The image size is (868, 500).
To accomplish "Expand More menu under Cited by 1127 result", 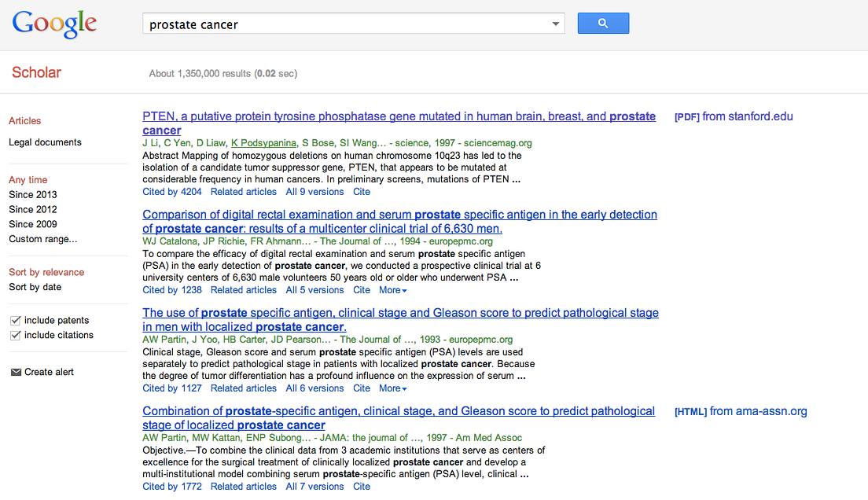I will point(392,388).
